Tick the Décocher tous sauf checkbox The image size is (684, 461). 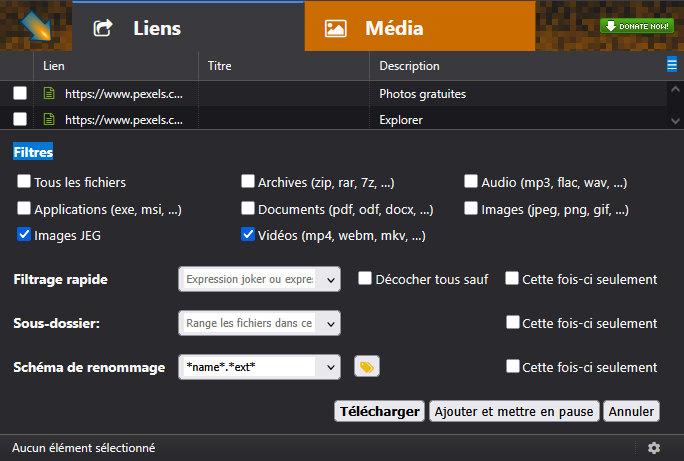tap(365, 279)
